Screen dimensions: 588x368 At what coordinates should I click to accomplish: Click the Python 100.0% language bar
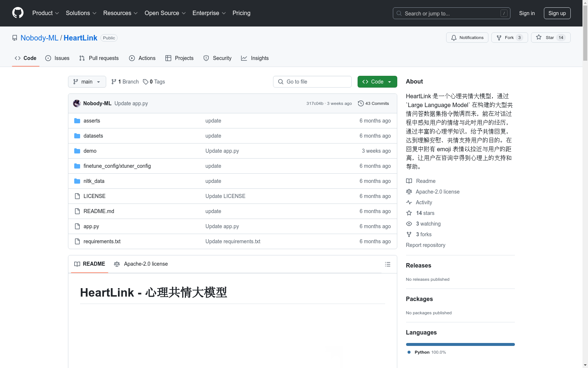point(460,344)
